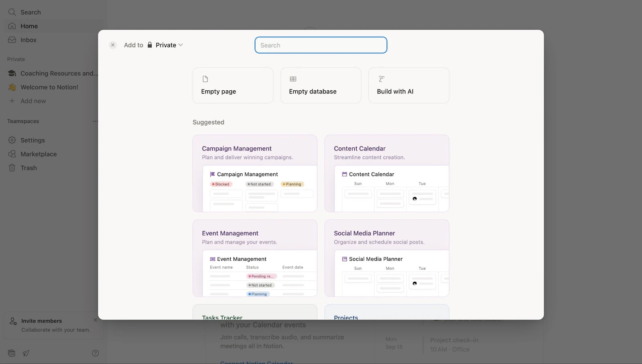
Task: Click Invite members banner
Action: (53, 325)
